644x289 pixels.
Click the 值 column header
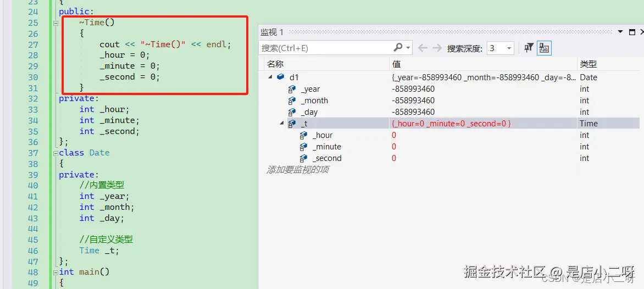click(x=396, y=64)
